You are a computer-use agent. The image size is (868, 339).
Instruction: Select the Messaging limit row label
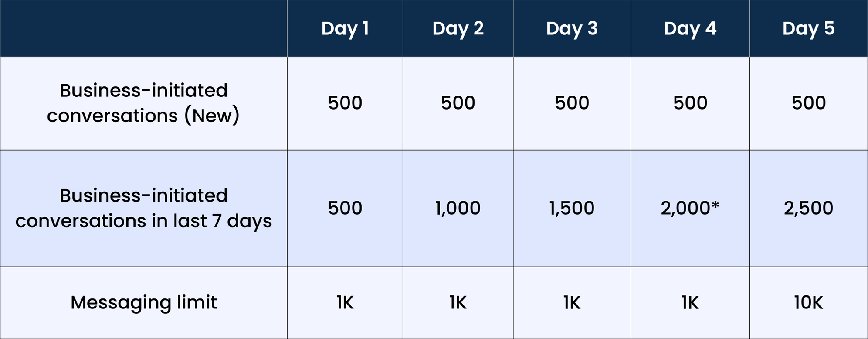tap(143, 302)
